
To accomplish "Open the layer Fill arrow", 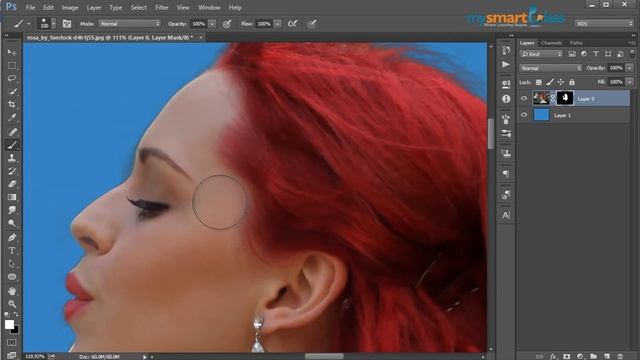I will [x=630, y=82].
